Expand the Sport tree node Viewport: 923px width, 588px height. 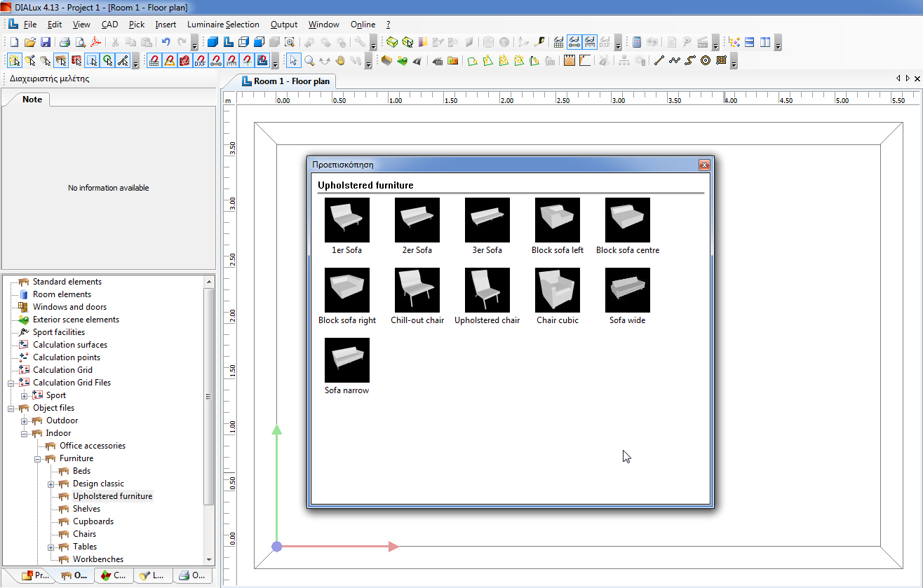click(24, 395)
